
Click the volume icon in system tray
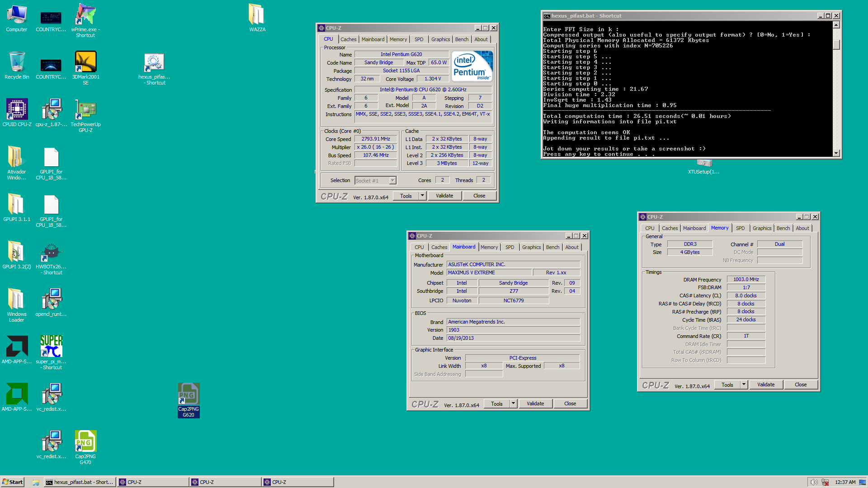click(813, 482)
